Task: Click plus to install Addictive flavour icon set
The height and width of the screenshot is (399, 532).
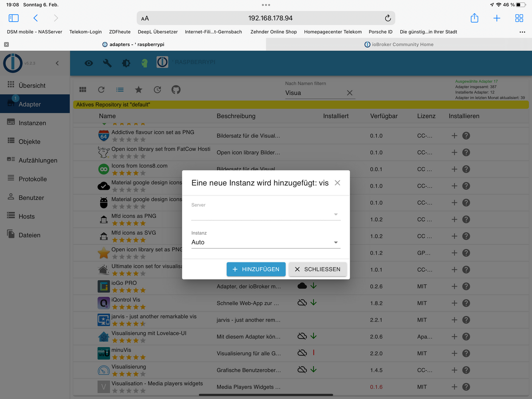Action: coord(454,136)
